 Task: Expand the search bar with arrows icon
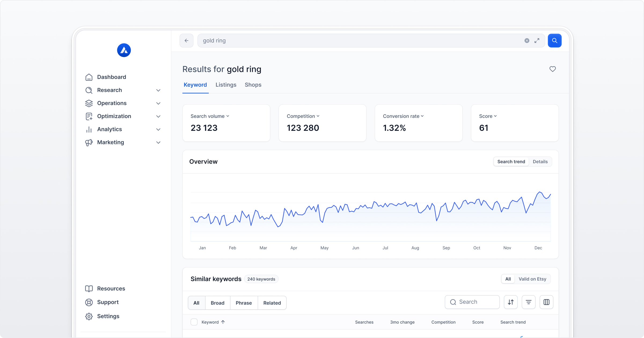[537, 41]
